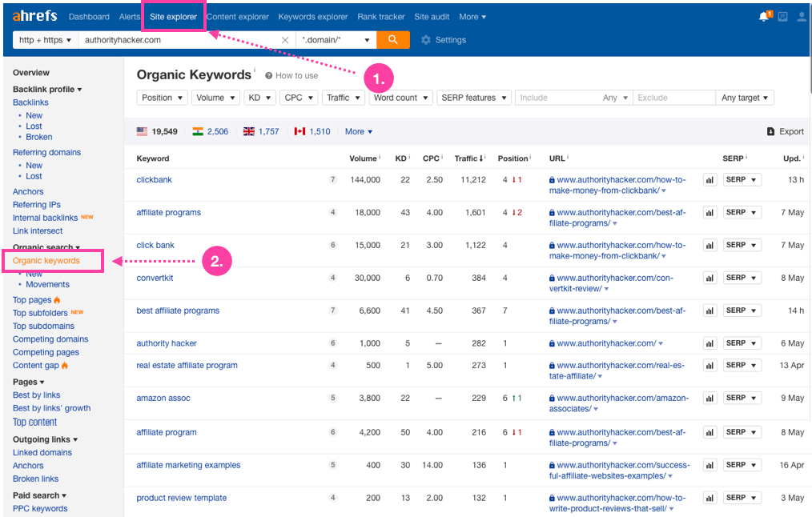Open chart icon for convertkit row

click(x=709, y=279)
